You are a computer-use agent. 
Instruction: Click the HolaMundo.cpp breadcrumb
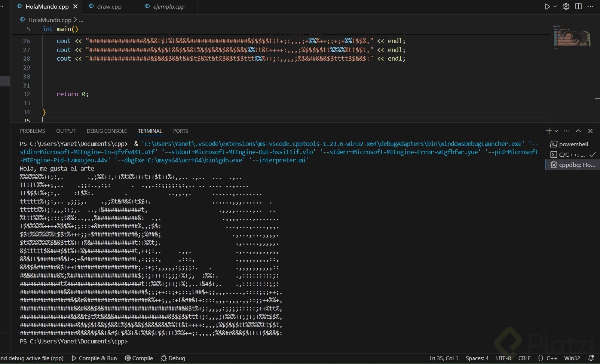click(50, 20)
